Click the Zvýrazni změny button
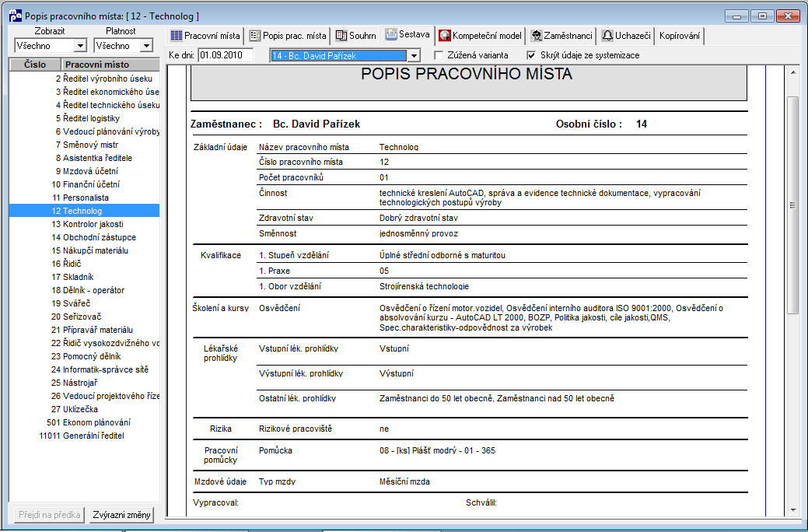 (x=121, y=514)
